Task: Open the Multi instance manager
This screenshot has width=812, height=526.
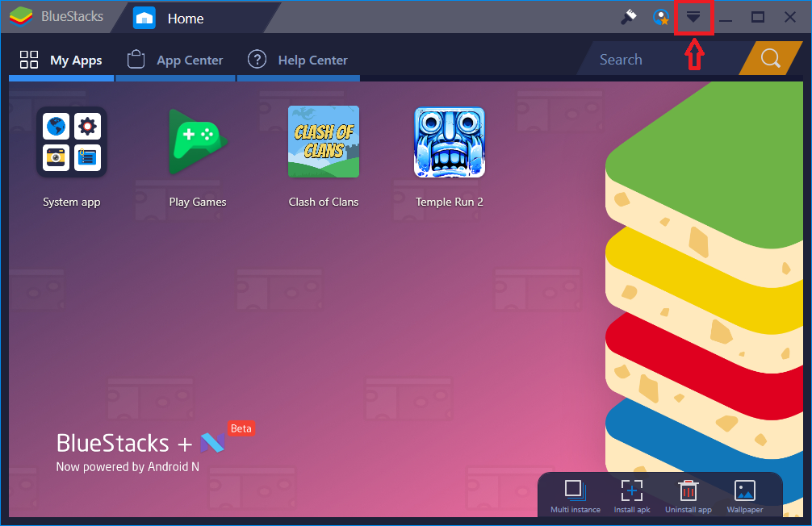Action: coord(575,492)
